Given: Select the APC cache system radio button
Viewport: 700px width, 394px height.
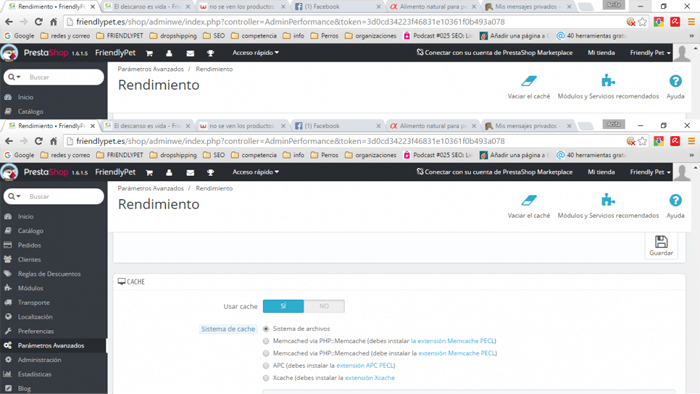Looking at the screenshot, I should click(x=266, y=365).
